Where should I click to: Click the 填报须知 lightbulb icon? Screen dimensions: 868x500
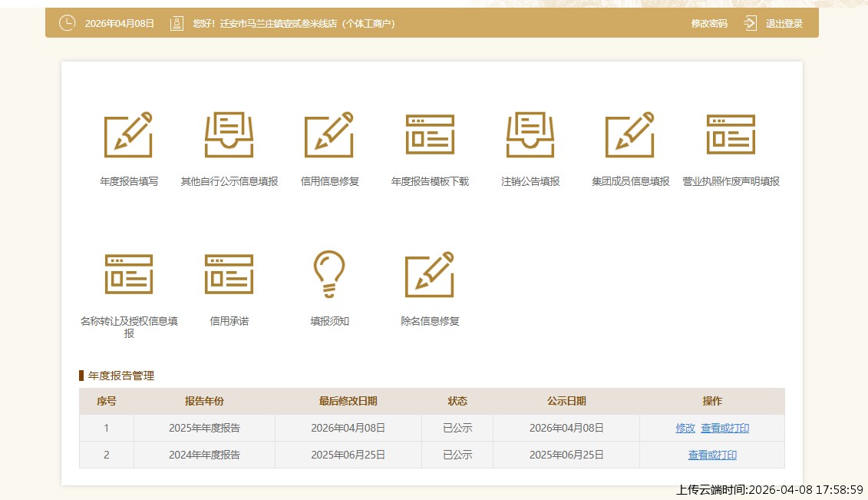[329, 274]
